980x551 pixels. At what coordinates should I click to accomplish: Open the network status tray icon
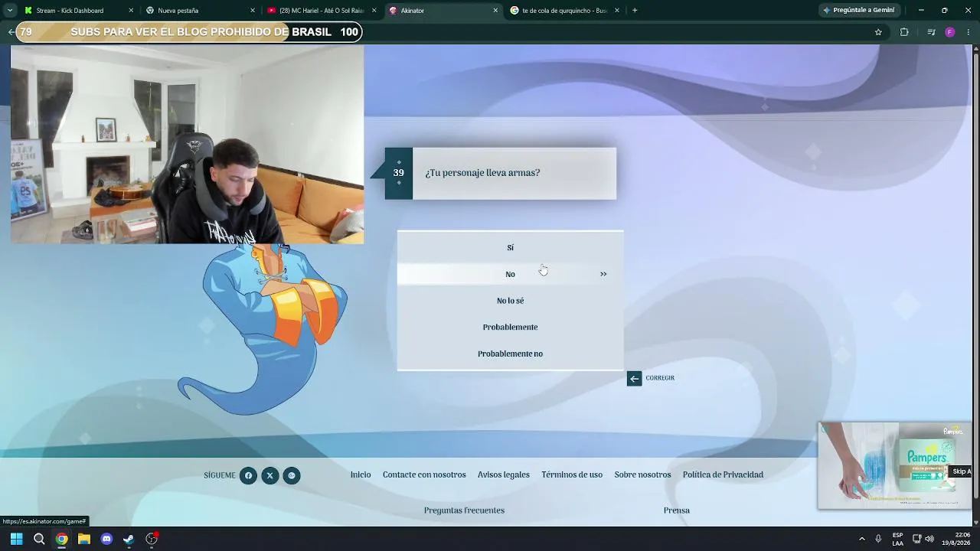(x=916, y=539)
